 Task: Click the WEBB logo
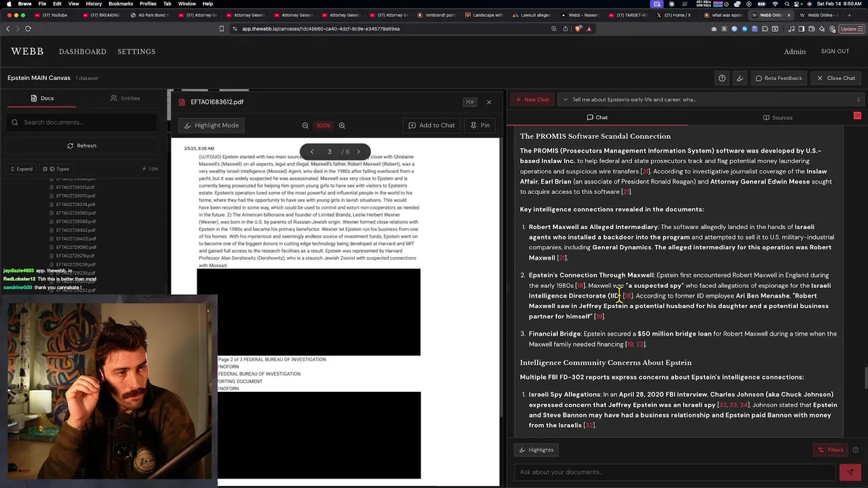point(27,52)
